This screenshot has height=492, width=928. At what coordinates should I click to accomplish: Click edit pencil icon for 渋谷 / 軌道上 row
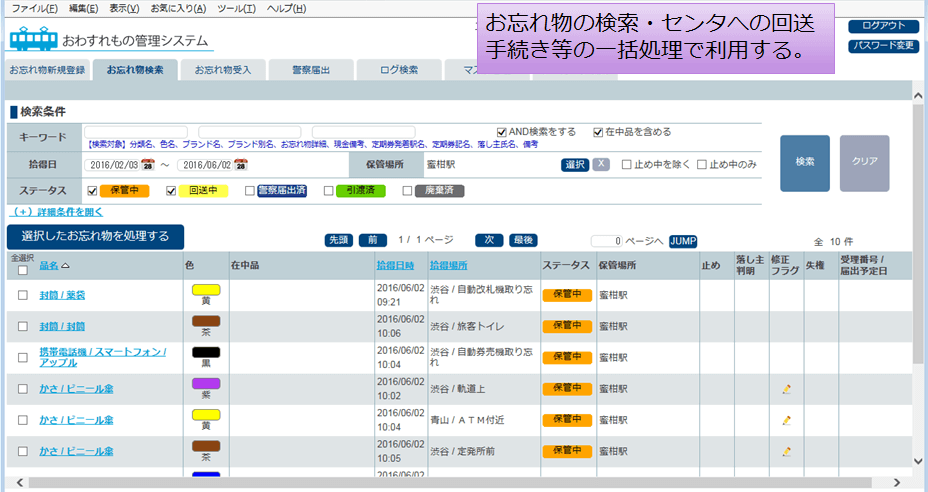click(787, 389)
